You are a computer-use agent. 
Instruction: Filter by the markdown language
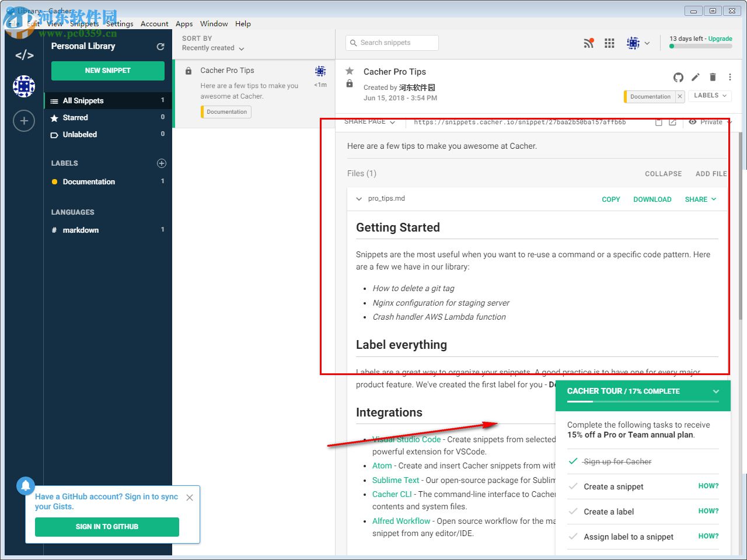click(x=108, y=230)
